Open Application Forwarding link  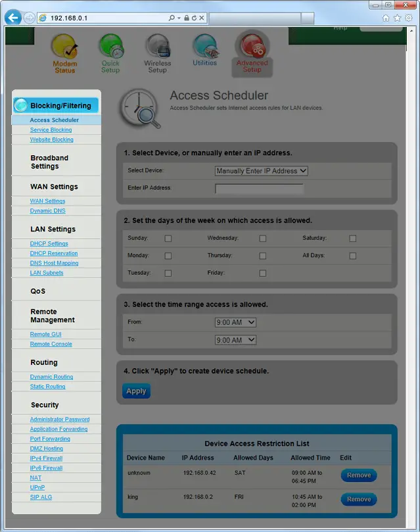coord(58,429)
